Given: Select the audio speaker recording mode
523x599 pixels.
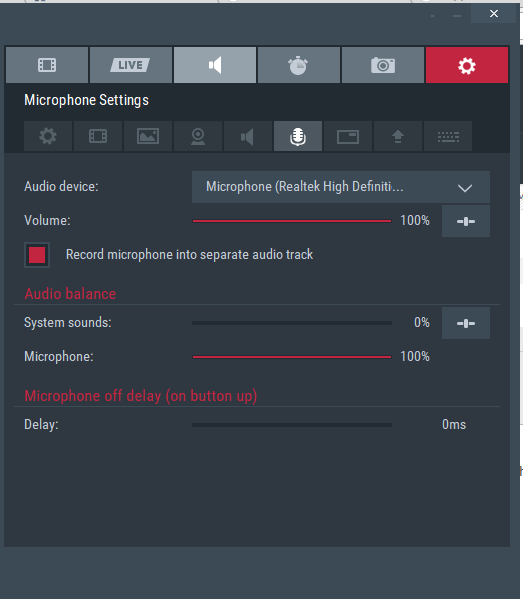Looking at the screenshot, I should tap(215, 65).
